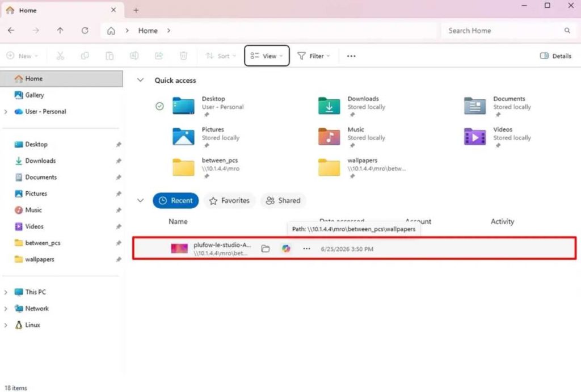Go forward with the right arrow

[36, 31]
